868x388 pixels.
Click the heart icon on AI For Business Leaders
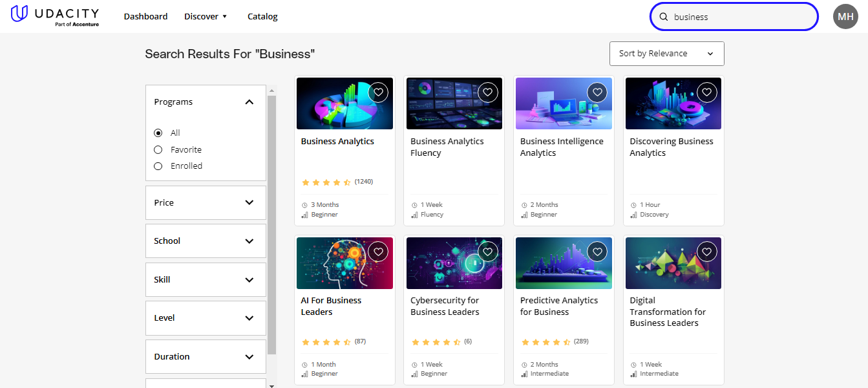pos(378,252)
